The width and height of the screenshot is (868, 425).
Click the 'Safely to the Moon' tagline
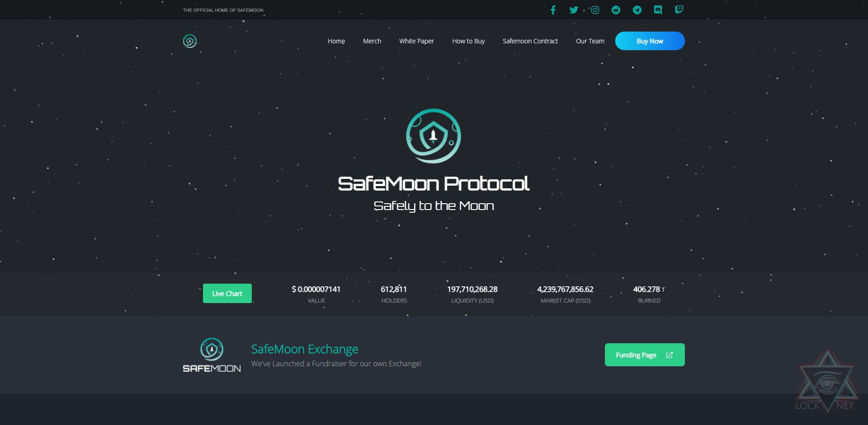[x=434, y=206]
